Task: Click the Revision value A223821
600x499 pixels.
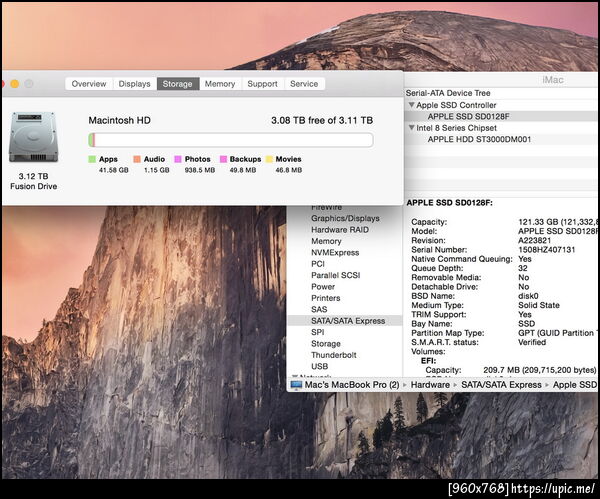Action: (534, 241)
